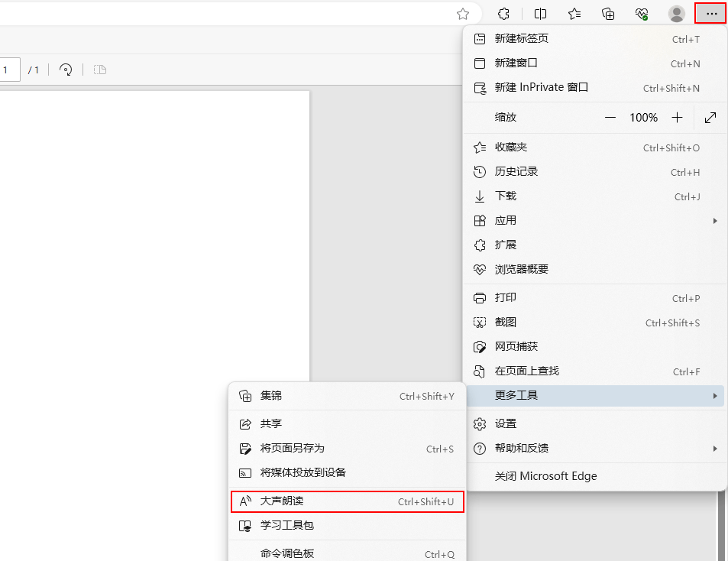
Task: Click the user profile avatar
Action: [x=676, y=14]
